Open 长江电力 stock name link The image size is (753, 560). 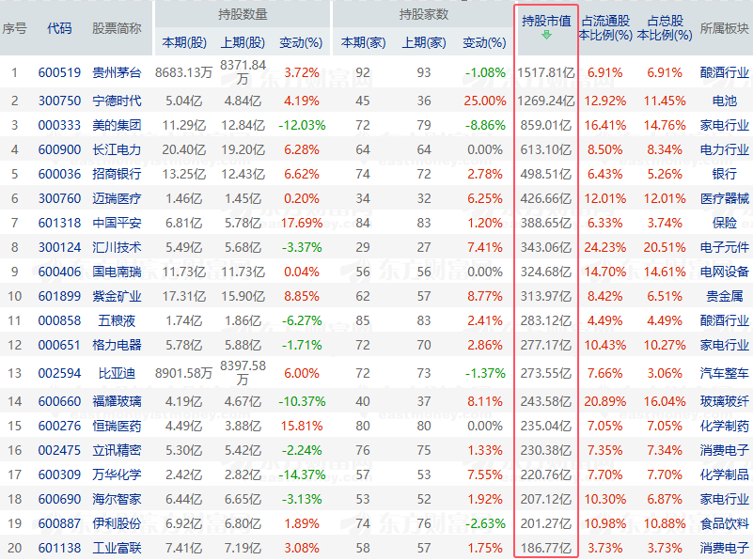point(117,149)
